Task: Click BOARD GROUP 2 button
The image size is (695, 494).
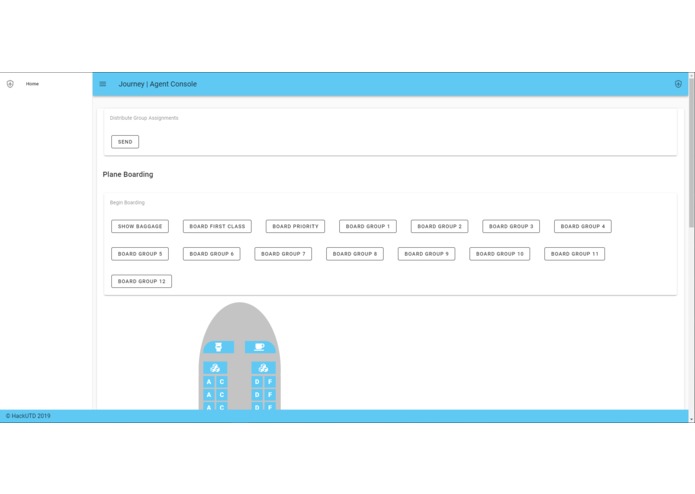Action: 440,226
